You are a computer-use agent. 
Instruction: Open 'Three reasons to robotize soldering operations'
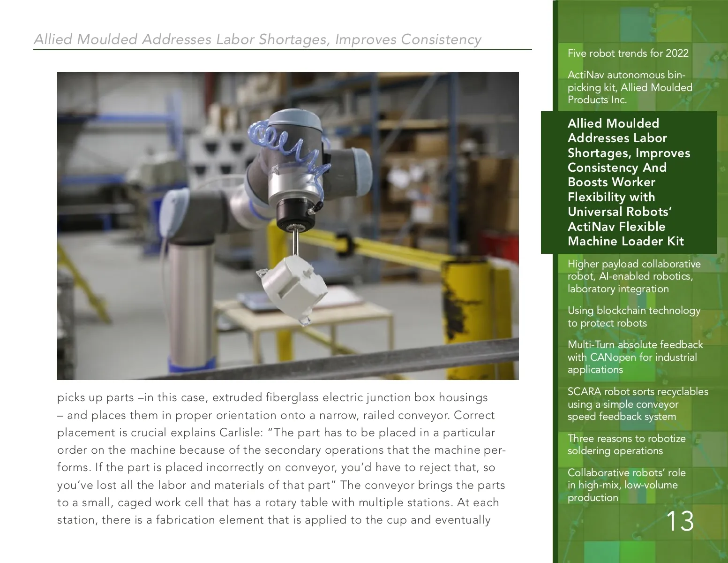click(x=626, y=444)
